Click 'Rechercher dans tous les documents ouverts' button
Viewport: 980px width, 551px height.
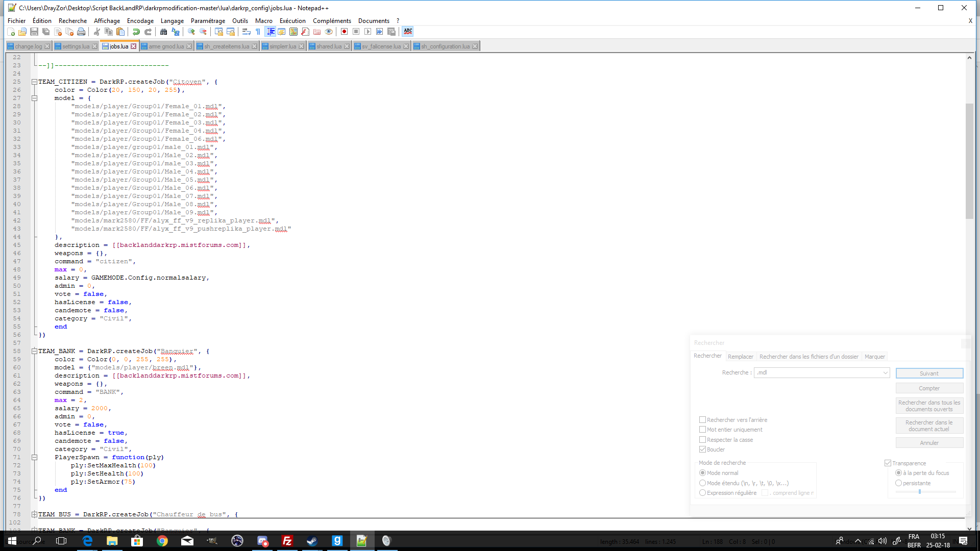pos(929,406)
